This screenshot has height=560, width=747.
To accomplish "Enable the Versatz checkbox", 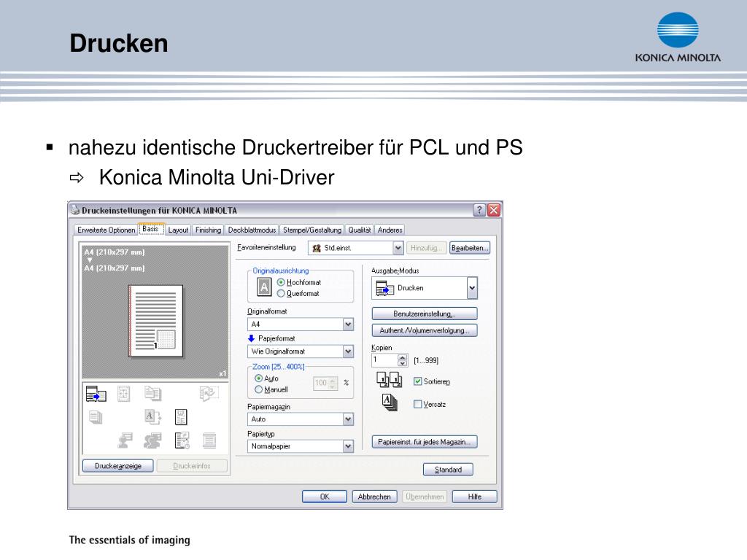I will pos(418,404).
